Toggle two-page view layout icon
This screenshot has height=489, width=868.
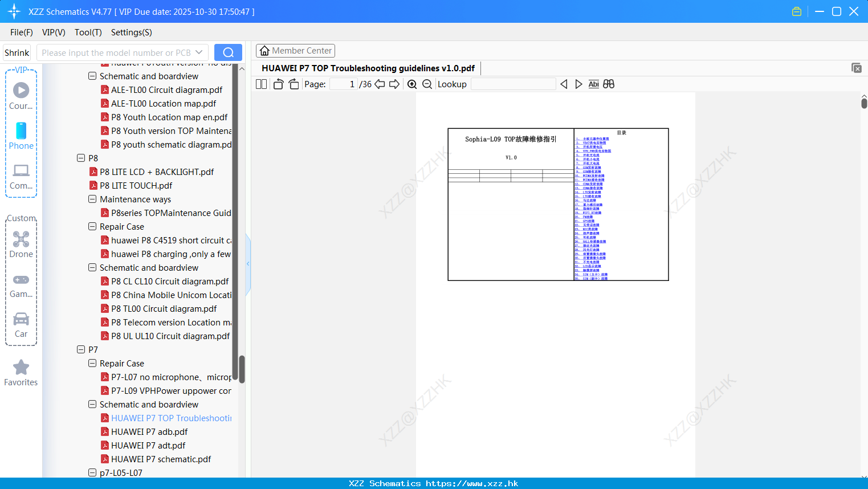click(262, 84)
